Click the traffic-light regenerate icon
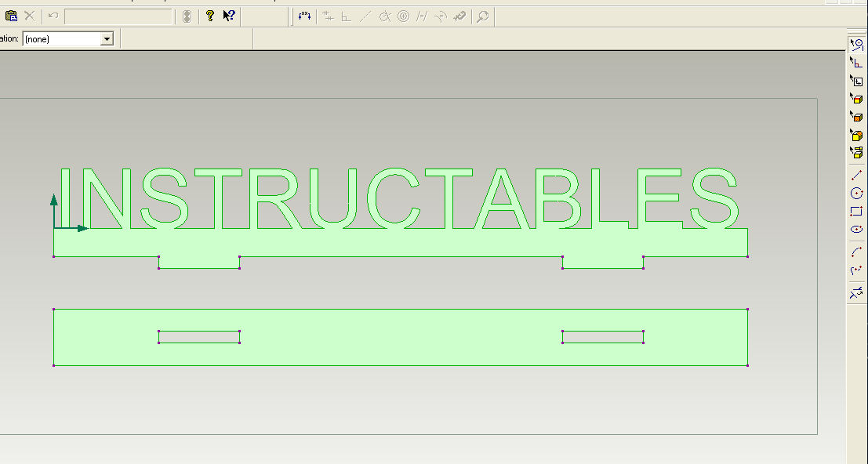This screenshot has height=464, width=868. pyautogui.click(x=187, y=16)
